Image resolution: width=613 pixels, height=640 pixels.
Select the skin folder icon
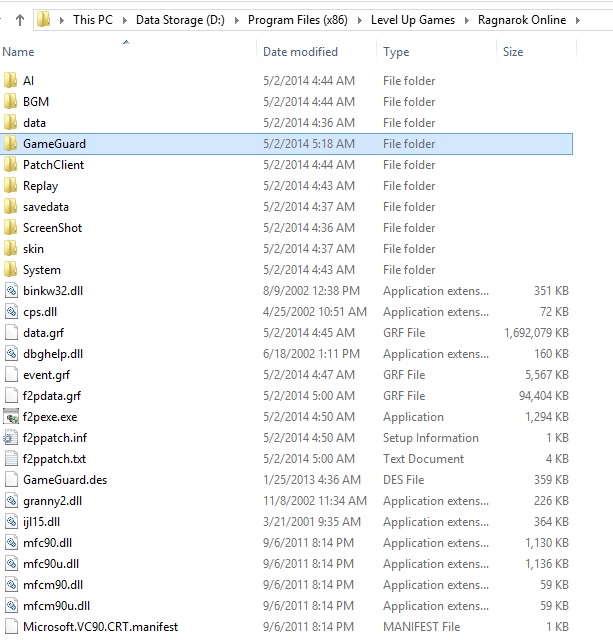tap(11, 249)
